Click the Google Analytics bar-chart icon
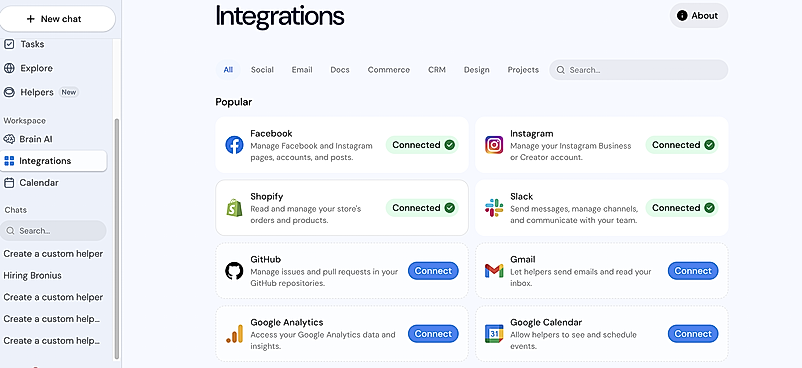The image size is (802, 368). click(234, 334)
